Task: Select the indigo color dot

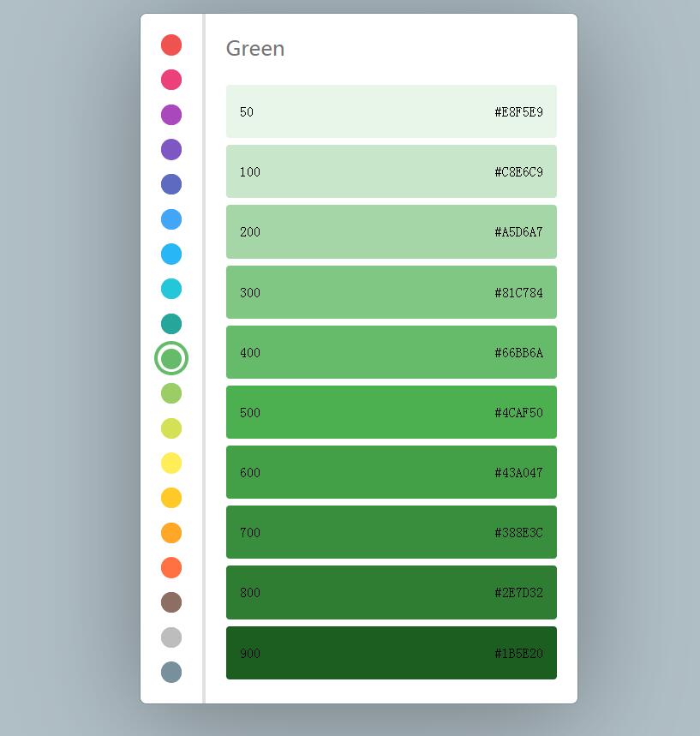Action: pos(171,184)
